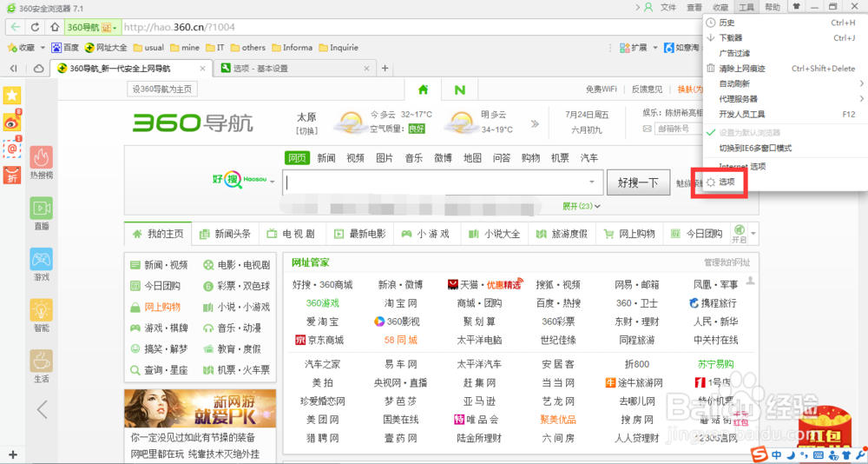Open the 历史 menu item
Viewport: 868px width, 464px height.
point(785,23)
